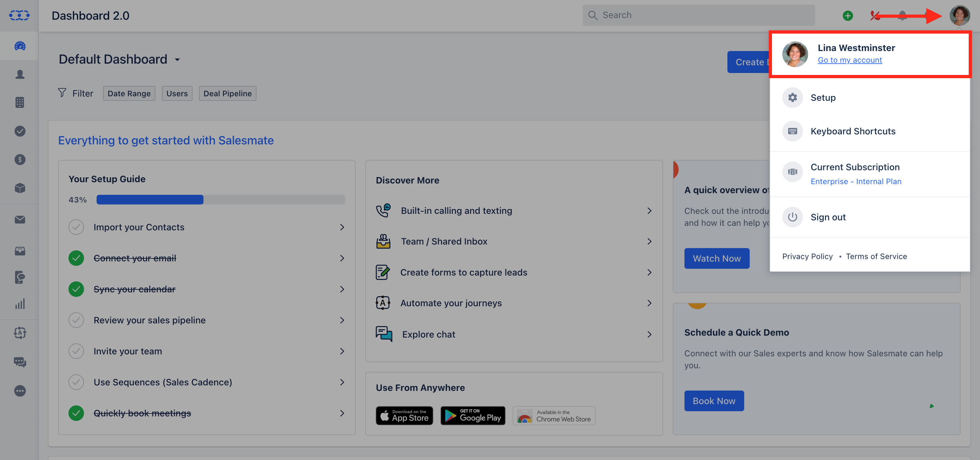This screenshot has height=460, width=980.
Task: Open the Calls and texts sidebar icon
Action: pos(20,277)
